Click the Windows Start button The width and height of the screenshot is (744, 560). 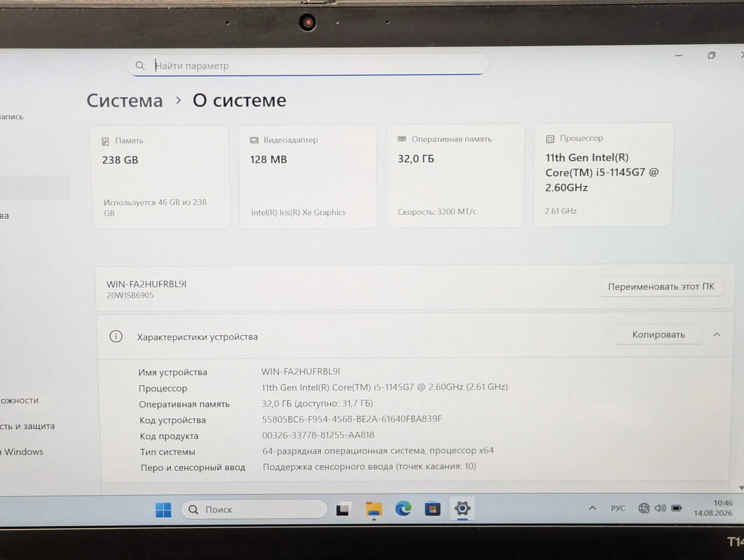click(x=163, y=509)
